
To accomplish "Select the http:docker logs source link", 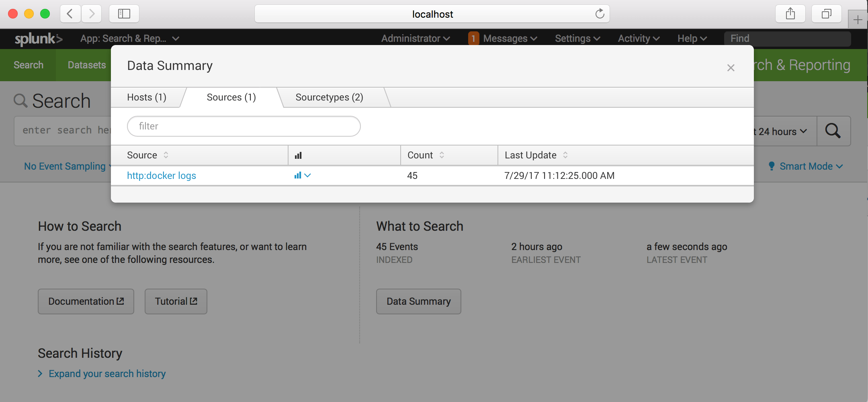I will 161,175.
